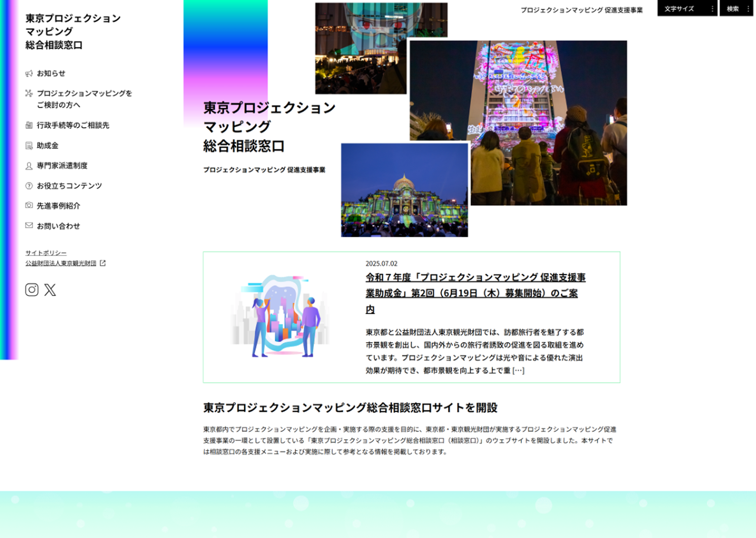Open the 令和７年度 助成金 第2回 news headline
The image size is (756, 538).
click(x=475, y=293)
